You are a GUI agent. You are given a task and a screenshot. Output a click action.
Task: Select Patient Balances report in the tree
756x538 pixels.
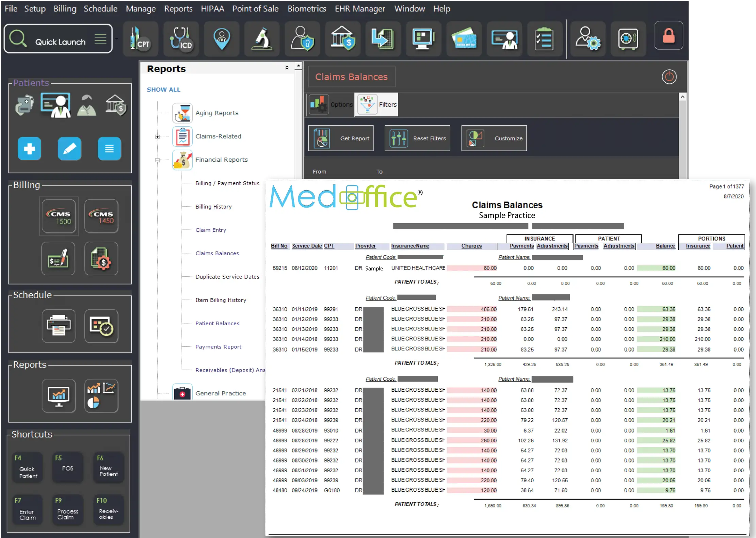pos(217,323)
